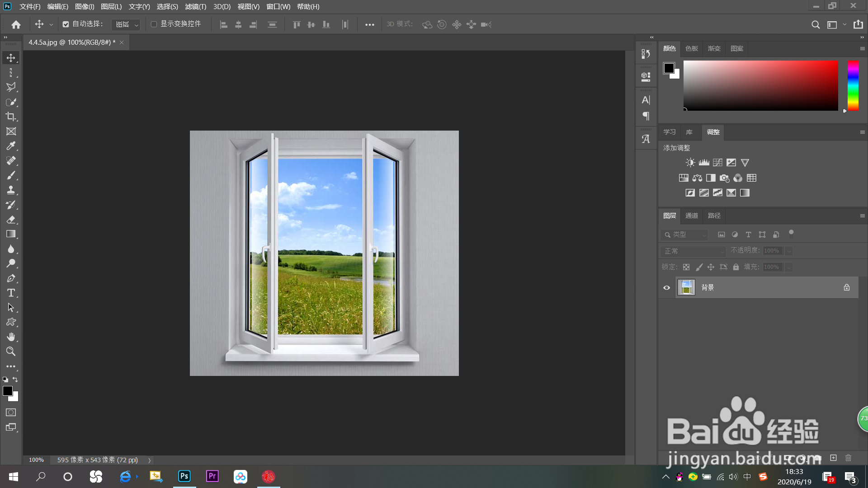Select the Eyedropper tool
This screenshot has height=488, width=868.
(x=11, y=146)
